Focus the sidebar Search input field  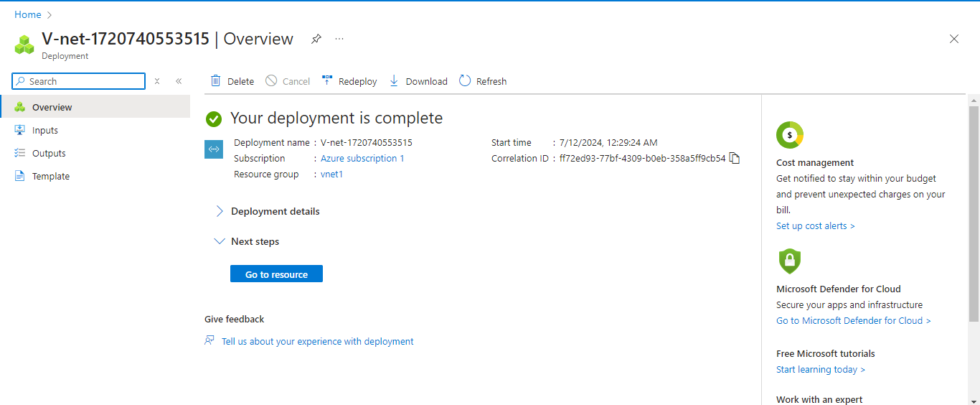[x=79, y=81]
